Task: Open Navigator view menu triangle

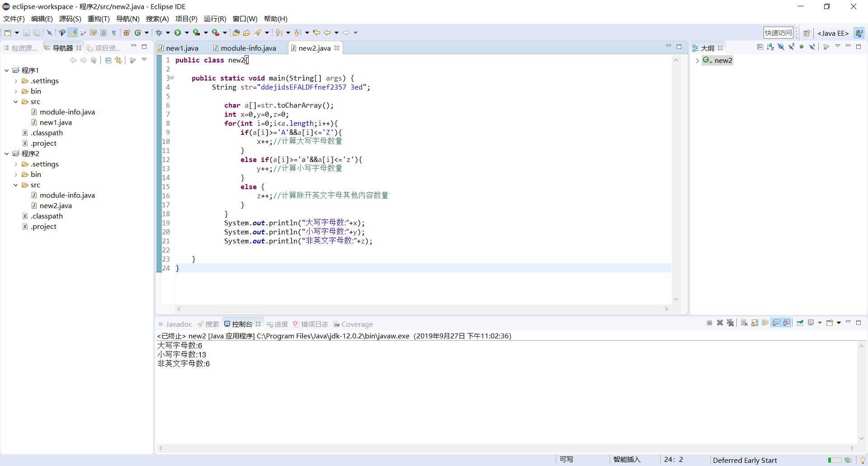Action: [x=144, y=59]
